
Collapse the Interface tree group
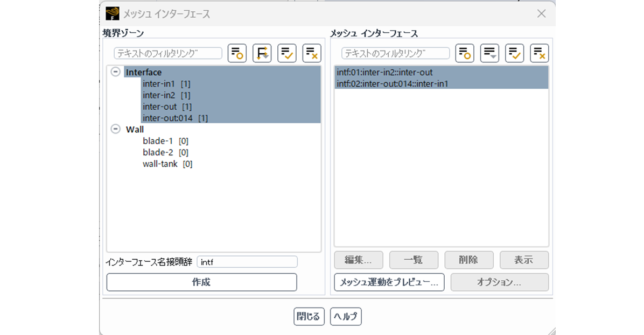click(x=115, y=72)
